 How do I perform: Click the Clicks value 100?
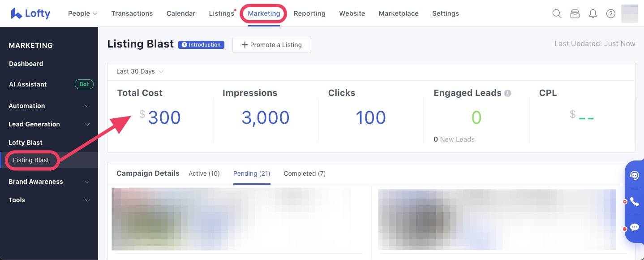pos(371,117)
